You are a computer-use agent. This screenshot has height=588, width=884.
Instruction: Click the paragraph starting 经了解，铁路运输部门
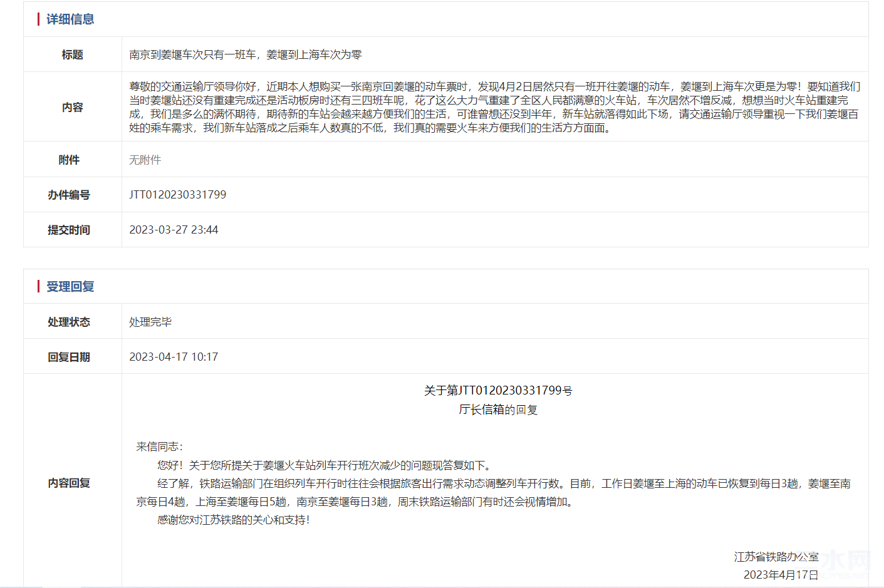point(494,493)
